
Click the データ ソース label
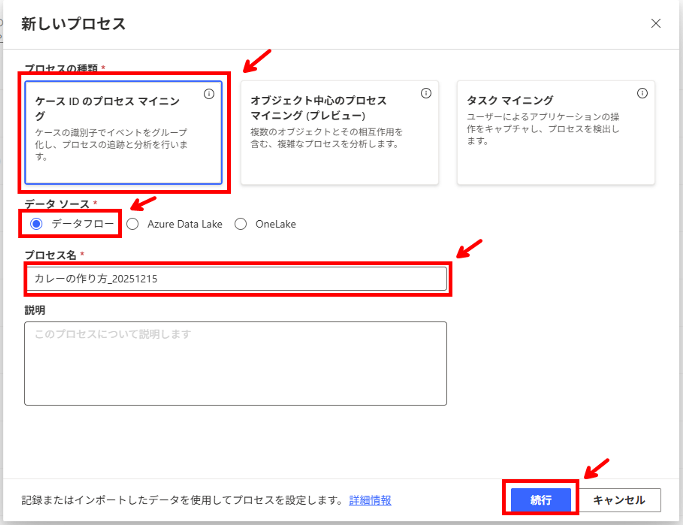click(57, 204)
